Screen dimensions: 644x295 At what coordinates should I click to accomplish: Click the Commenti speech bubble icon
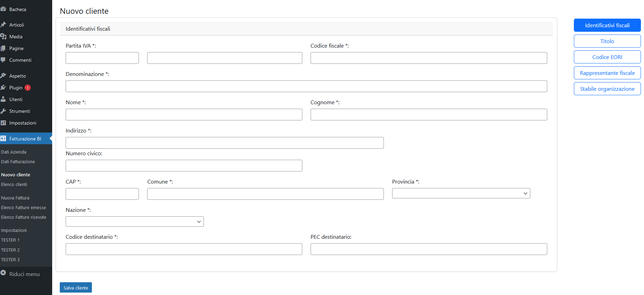pyautogui.click(x=3, y=60)
